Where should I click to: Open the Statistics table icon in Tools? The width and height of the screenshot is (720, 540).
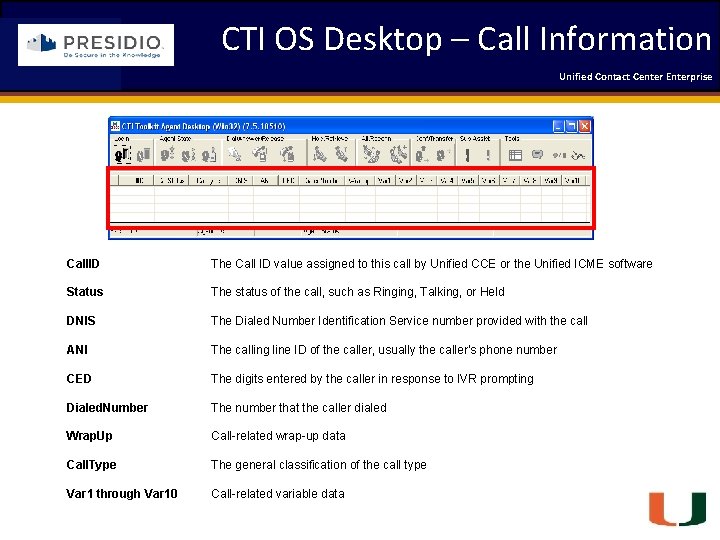click(515, 155)
